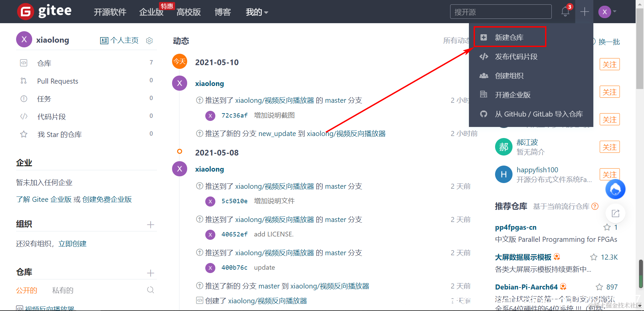This screenshot has width=644, height=311.
Task: Open the 博客 nav item
Action: pos(223,12)
